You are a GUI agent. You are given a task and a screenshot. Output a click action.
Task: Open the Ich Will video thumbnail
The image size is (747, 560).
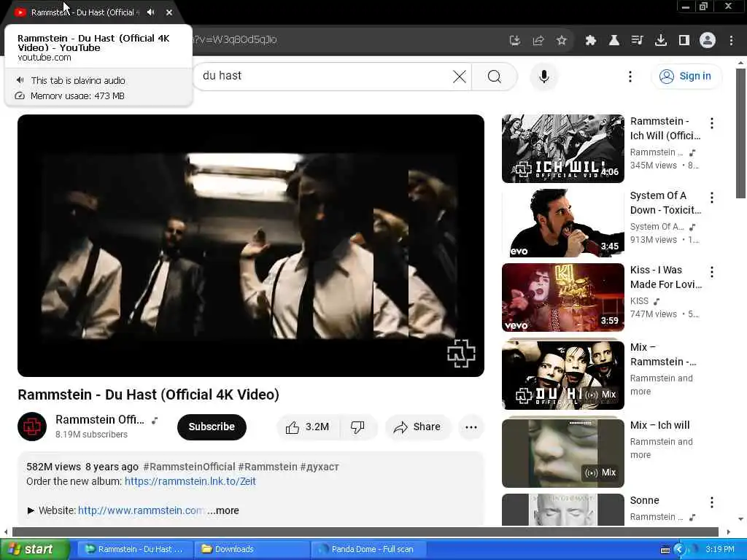coord(562,149)
